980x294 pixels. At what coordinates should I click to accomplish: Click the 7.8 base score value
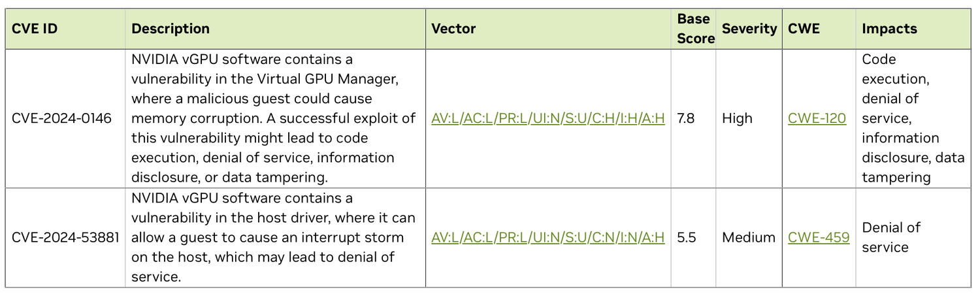pos(687,119)
